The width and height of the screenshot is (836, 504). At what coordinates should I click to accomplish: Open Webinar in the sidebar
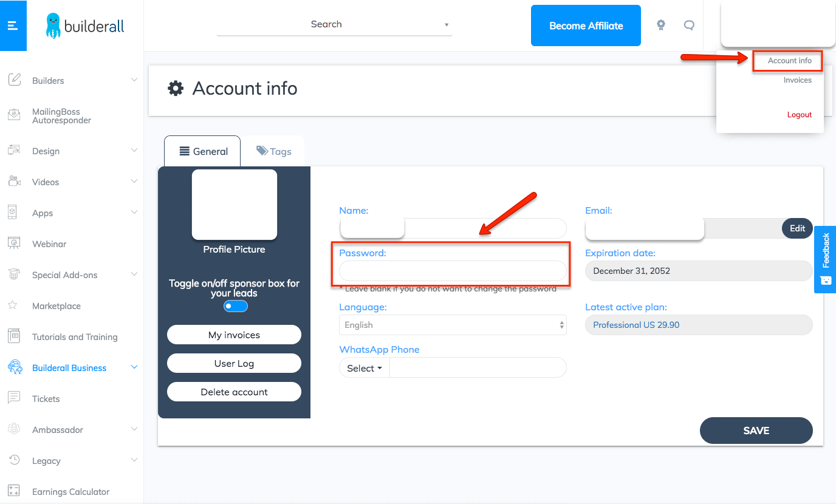click(x=49, y=244)
